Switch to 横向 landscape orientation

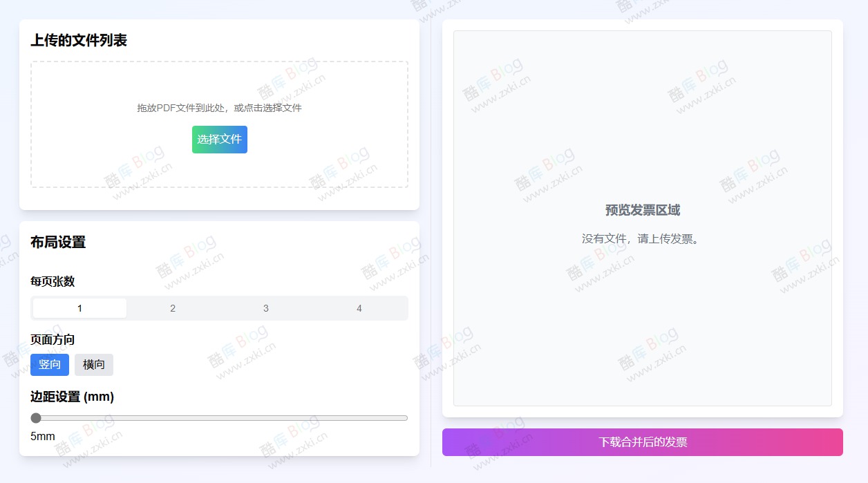93,364
